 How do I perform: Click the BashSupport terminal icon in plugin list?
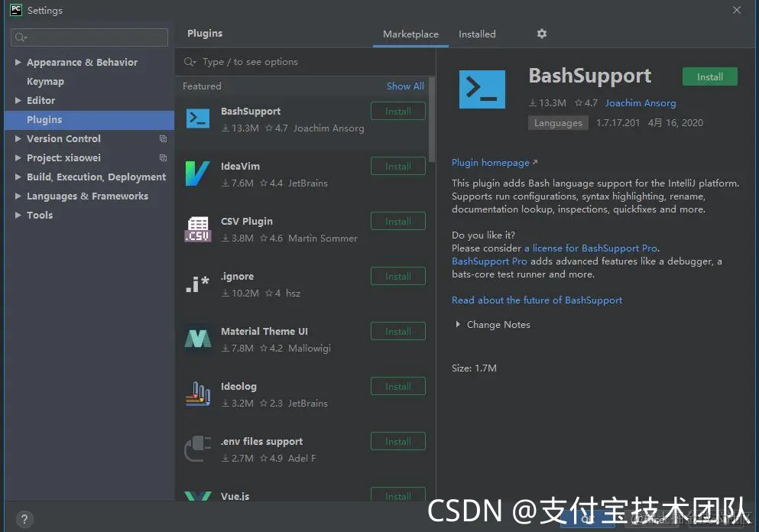coord(198,118)
